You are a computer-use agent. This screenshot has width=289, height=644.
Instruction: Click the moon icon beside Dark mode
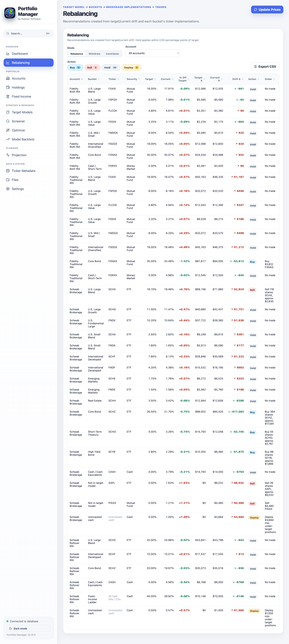(11, 628)
